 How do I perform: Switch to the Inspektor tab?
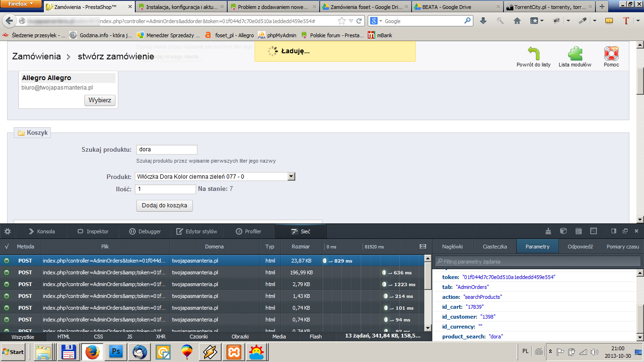93,231
